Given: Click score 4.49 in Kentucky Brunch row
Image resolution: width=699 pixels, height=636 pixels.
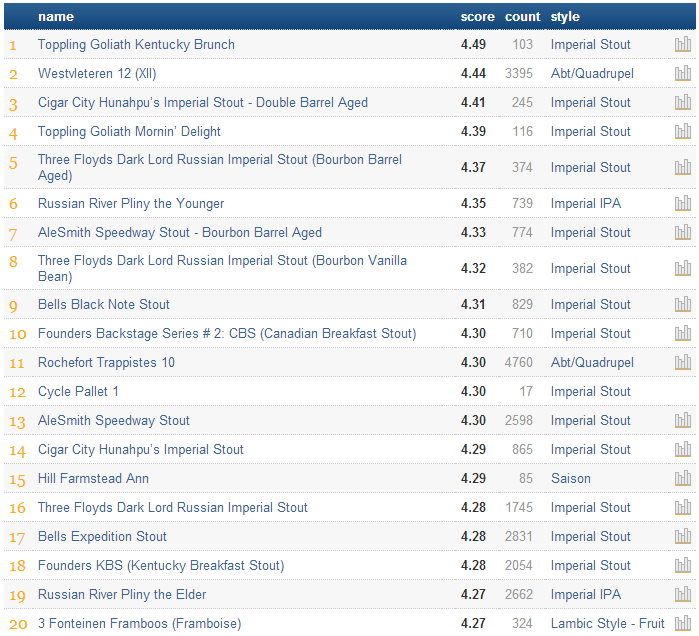Looking at the screenshot, I should click(x=473, y=45).
